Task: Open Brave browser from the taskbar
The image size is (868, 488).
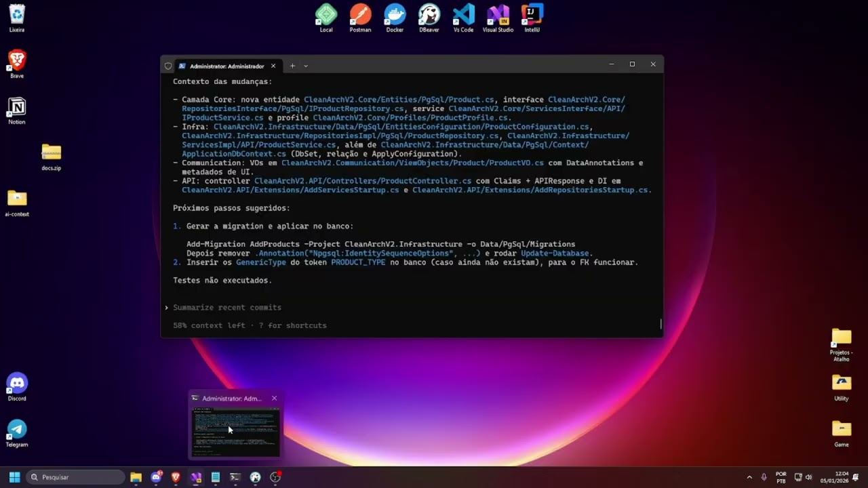Action: click(x=176, y=477)
